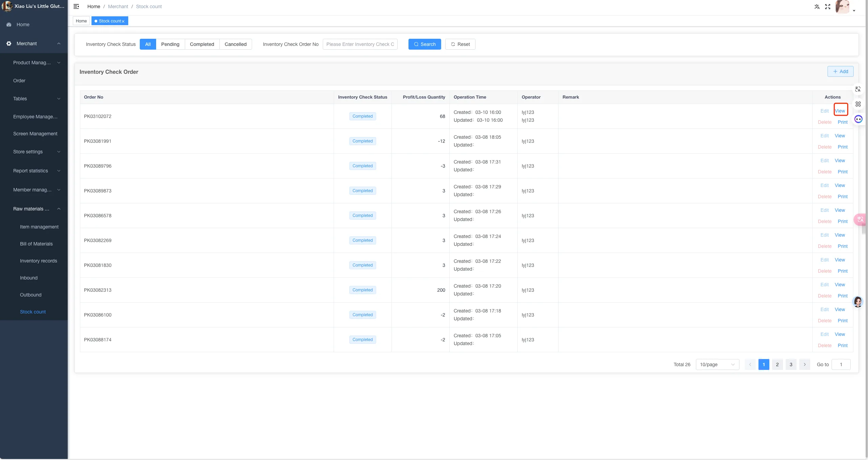
Task: Close the Stock count tab
Action: pyautogui.click(x=123, y=21)
